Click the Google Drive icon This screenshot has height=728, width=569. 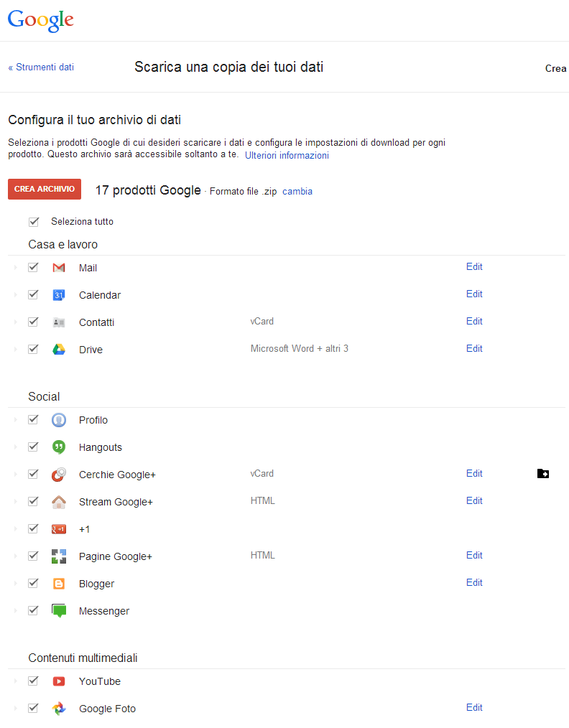coord(58,349)
